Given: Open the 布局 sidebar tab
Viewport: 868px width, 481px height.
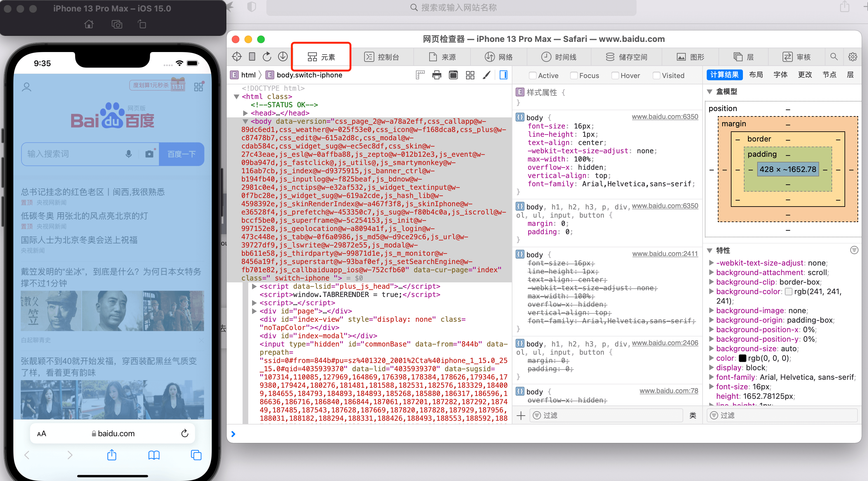Looking at the screenshot, I should 756,75.
